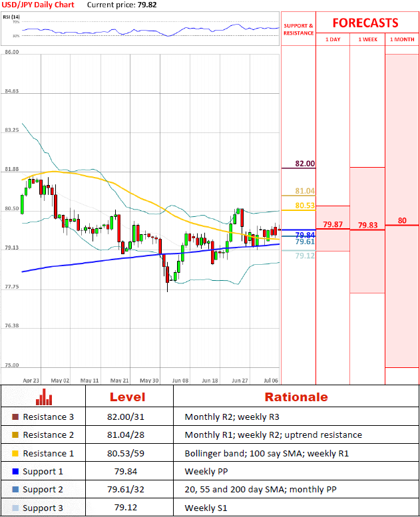Click the 79.12 support level label beside chart
The height and width of the screenshot is (517, 420).
[x=305, y=256]
